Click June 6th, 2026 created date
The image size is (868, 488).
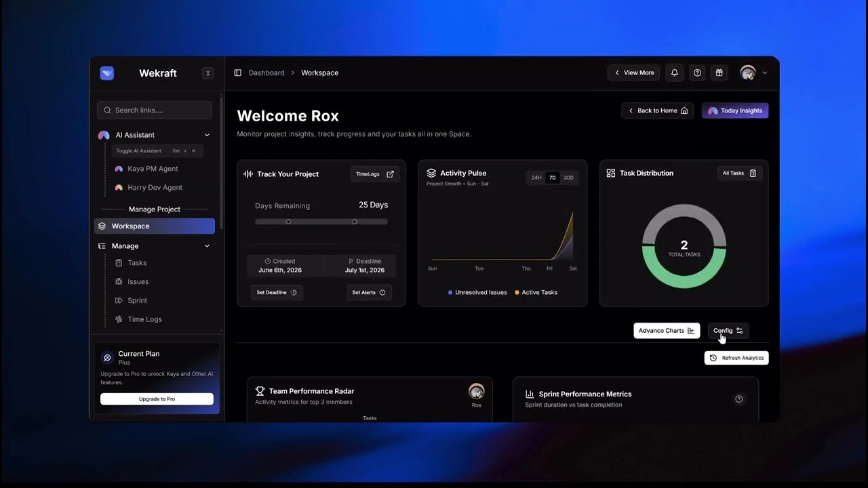[280, 270]
